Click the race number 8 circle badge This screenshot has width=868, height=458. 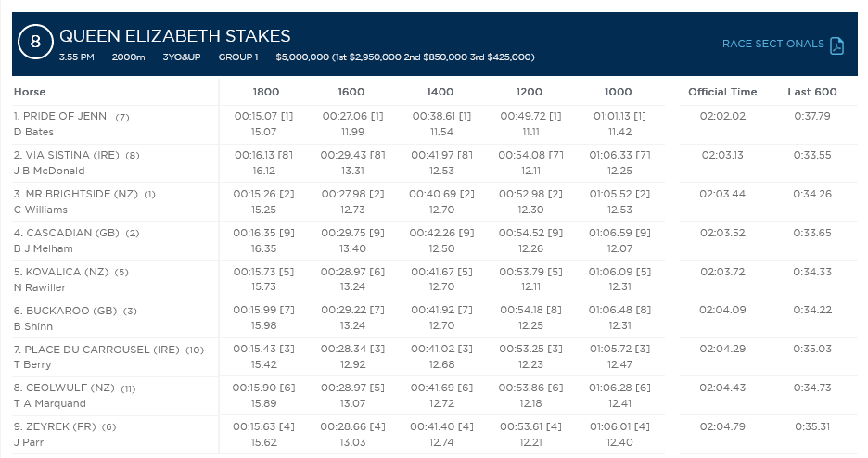36,42
